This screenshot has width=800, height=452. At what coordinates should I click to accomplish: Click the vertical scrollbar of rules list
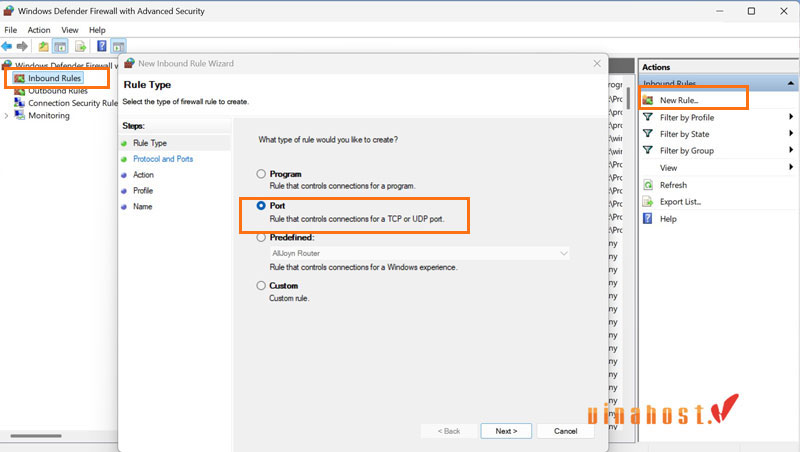click(x=628, y=97)
